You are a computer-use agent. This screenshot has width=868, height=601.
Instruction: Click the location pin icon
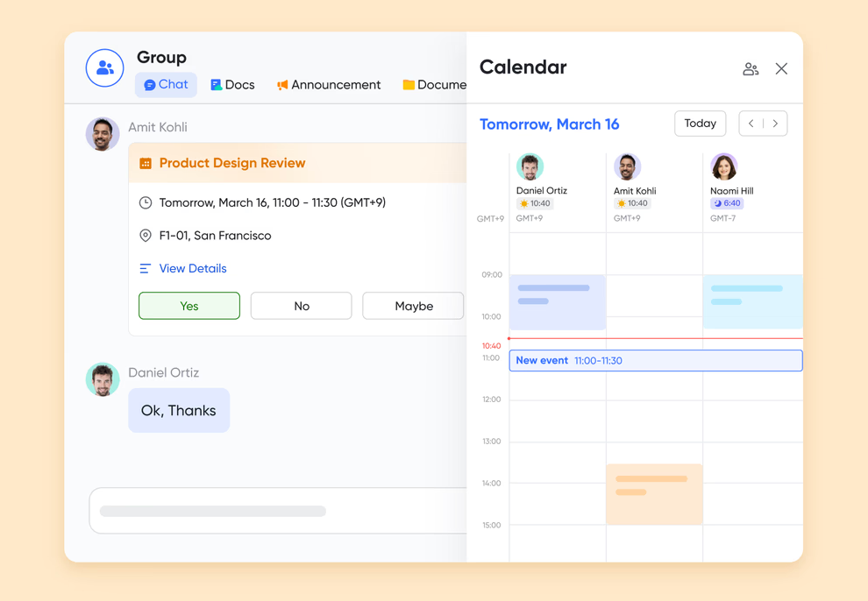click(x=145, y=236)
